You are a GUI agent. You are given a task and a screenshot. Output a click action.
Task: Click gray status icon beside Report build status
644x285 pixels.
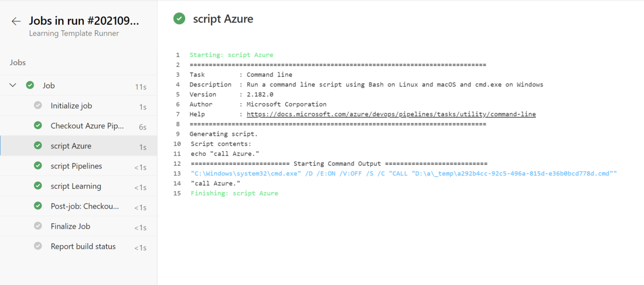click(38, 246)
